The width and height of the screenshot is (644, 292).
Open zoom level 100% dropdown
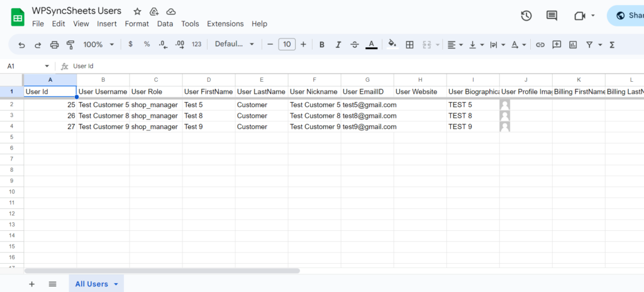click(99, 45)
